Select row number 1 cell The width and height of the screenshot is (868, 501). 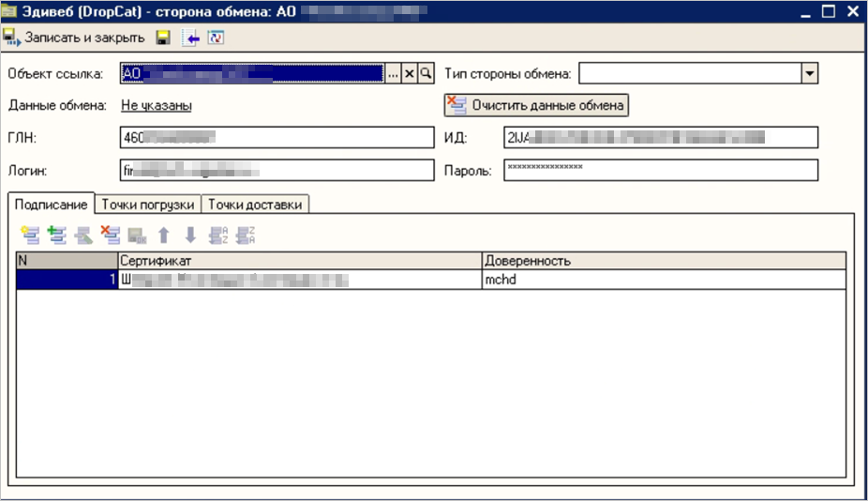pos(67,280)
